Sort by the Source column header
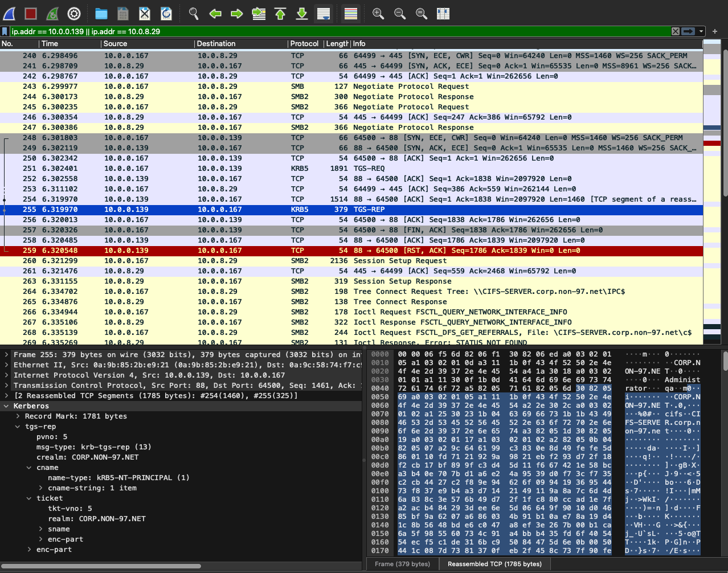 [x=148, y=44]
